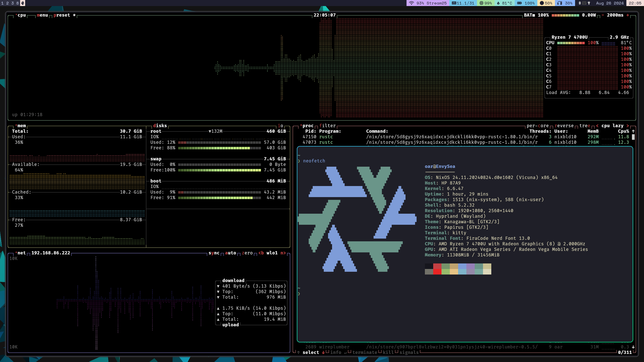
Task: Decrease update interval with the minus sign
Action: click(x=603, y=15)
